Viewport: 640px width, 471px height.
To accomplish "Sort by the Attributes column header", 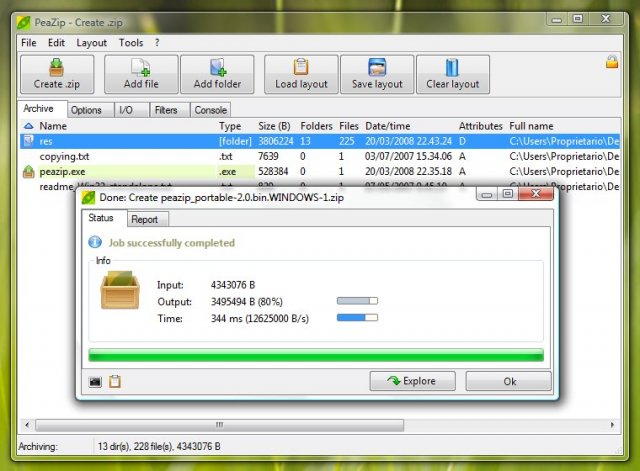I will click(480, 126).
